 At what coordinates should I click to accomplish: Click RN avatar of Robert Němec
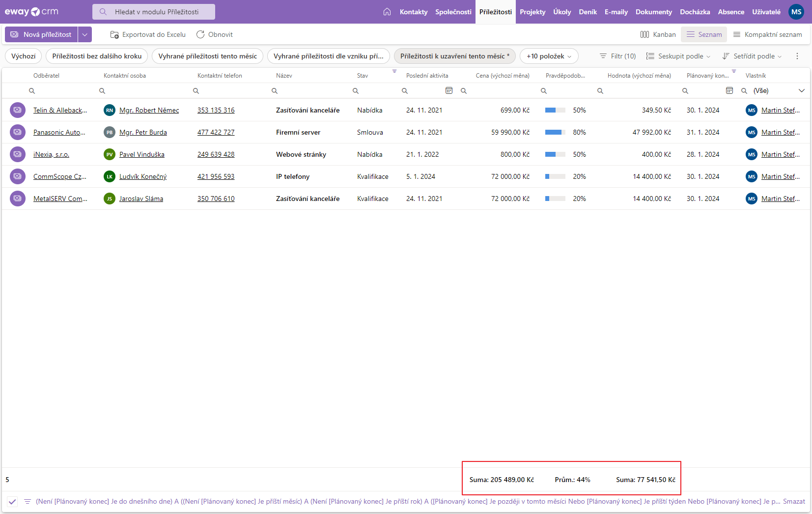(x=110, y=110)
